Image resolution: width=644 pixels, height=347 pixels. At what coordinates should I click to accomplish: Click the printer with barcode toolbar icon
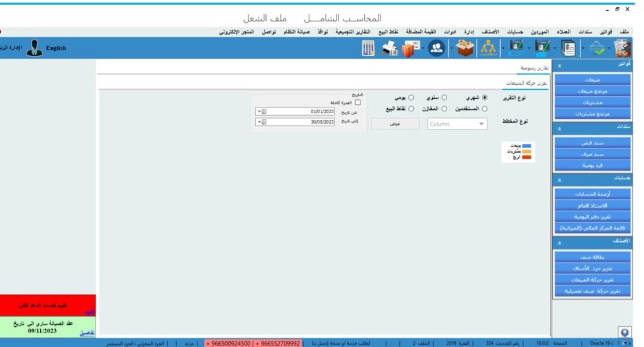389,48
